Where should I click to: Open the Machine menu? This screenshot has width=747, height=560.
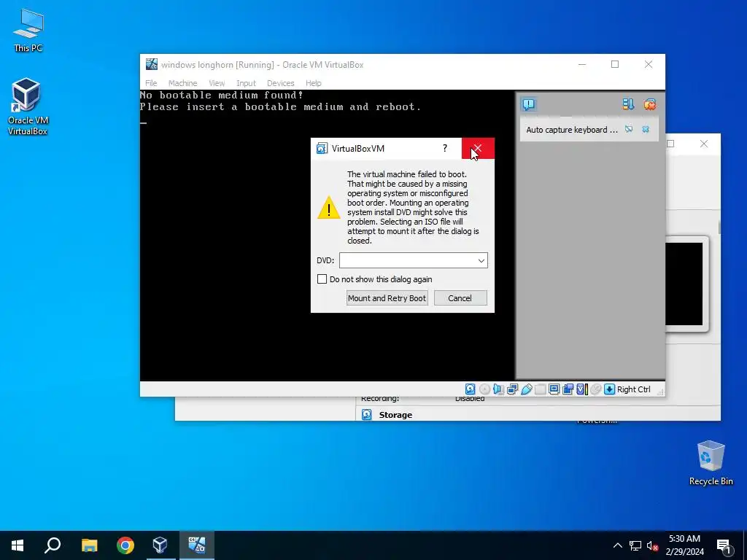[182, 83]
